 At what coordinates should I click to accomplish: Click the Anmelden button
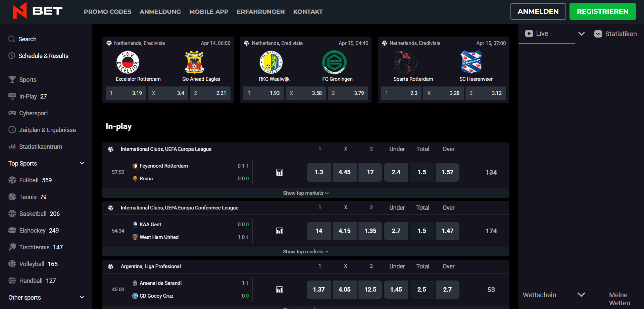[538, 11]
